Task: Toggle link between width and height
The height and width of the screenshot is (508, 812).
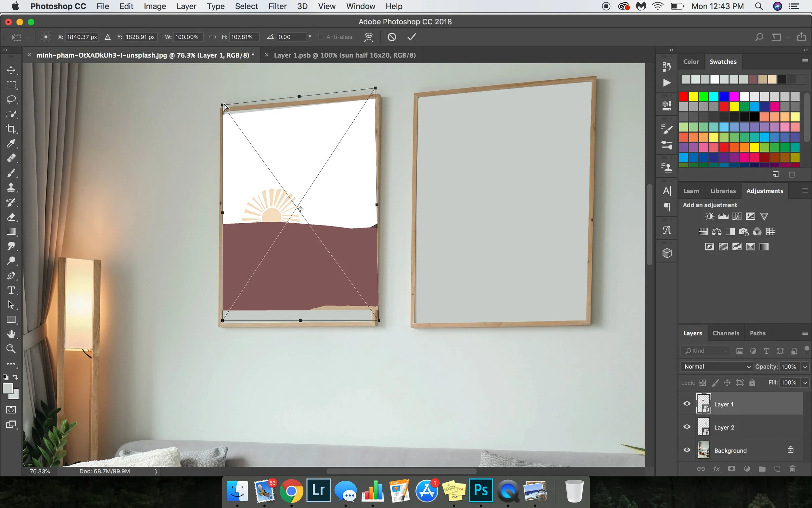Action: [x=212, y=37]
